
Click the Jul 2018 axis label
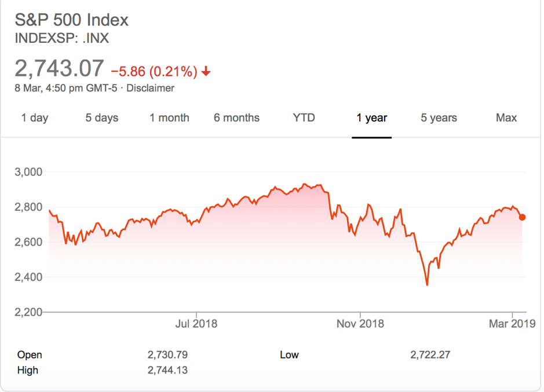coord(196,324)
